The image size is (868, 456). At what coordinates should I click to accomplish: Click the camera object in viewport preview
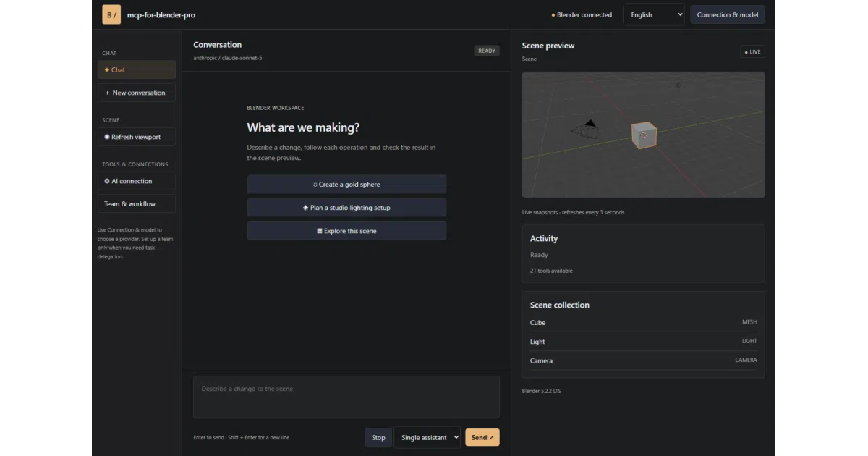[x=587, y=128]
